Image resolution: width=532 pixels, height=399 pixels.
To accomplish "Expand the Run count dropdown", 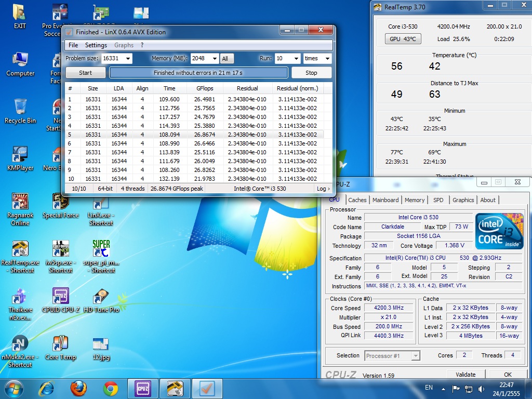I will click(296, 58).
